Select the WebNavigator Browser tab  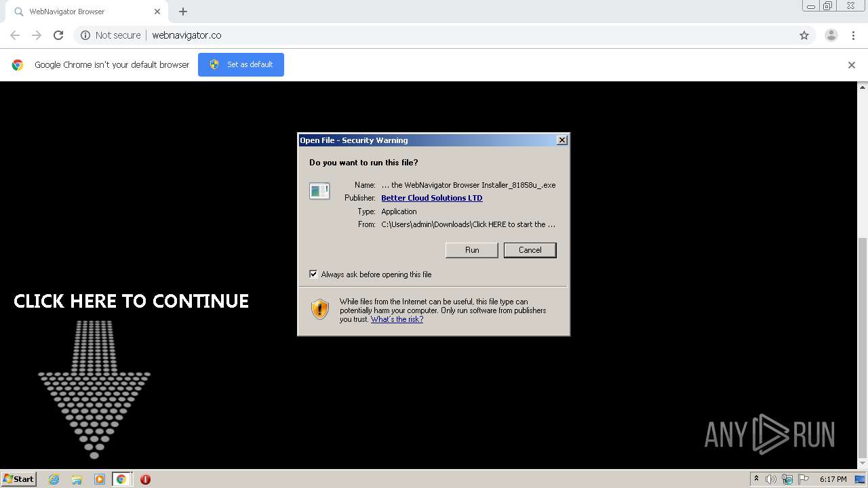click(86, 12)
